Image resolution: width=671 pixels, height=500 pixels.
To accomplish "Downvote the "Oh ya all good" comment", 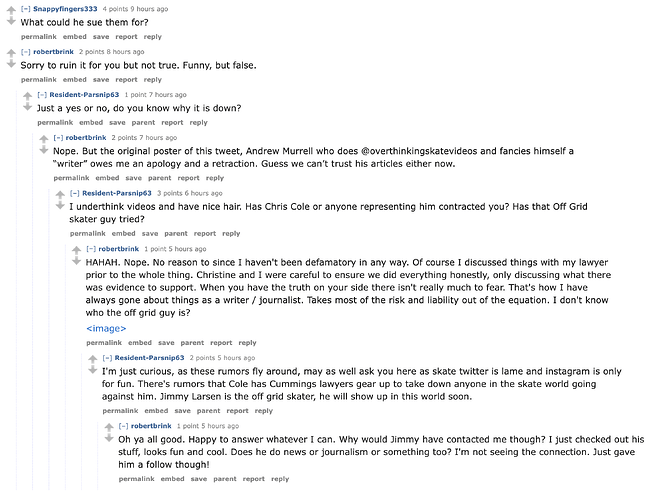I will (108, 439).
